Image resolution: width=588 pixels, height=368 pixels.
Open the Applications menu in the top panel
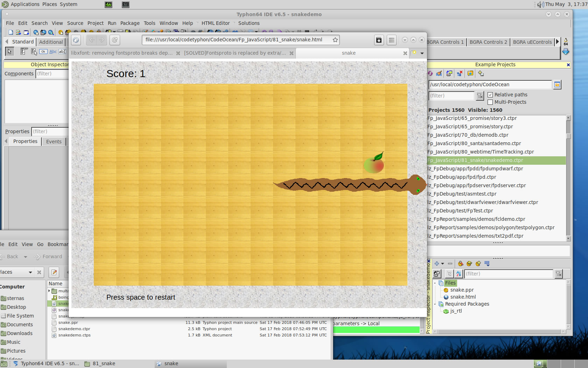(25, 4)
